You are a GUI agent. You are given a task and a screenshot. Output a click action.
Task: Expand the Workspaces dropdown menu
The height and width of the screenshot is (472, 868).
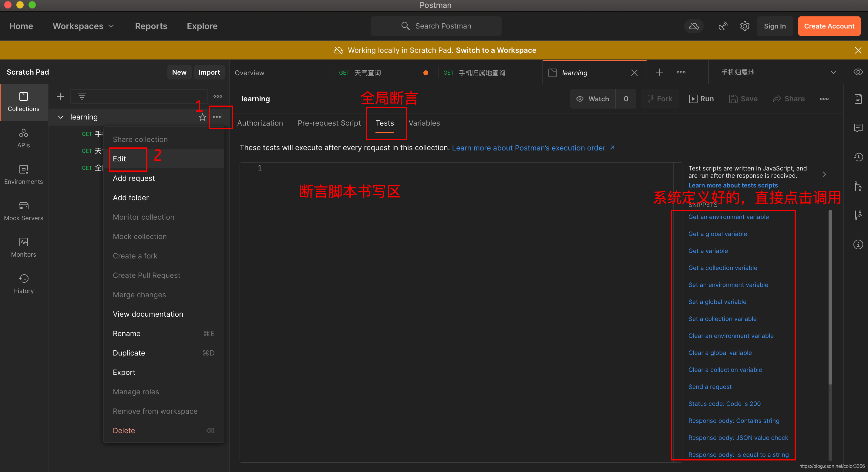[x=83, y=26]
